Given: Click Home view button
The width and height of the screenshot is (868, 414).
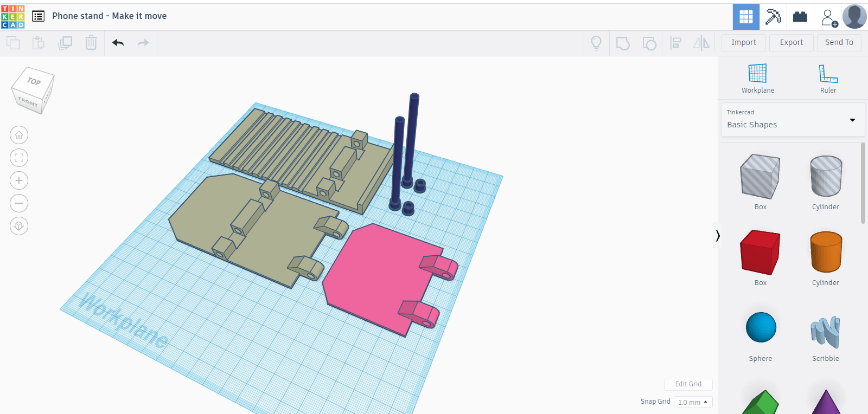Looking at the screenshot, I should (19, 135).
